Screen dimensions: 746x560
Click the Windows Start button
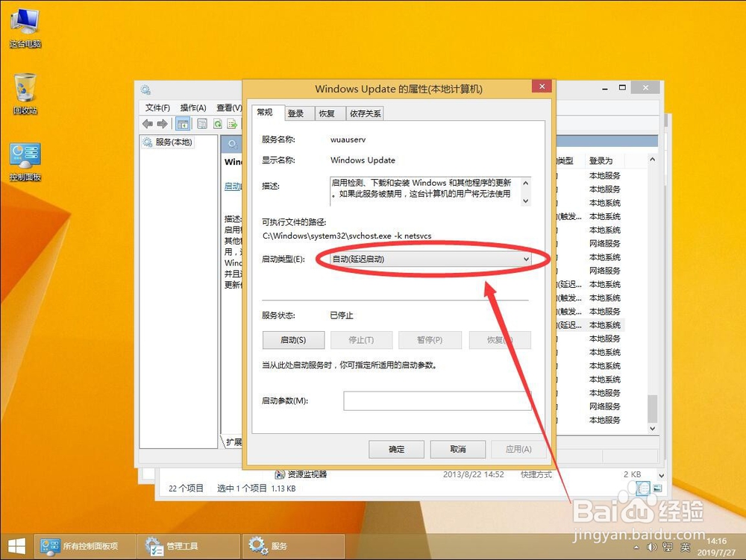tap(16, 547)
